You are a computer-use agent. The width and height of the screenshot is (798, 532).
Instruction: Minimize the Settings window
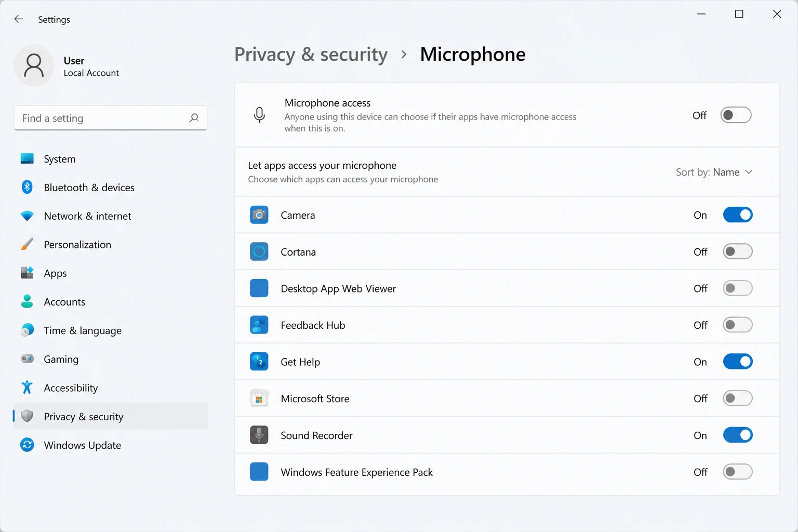tap(701, 14)
